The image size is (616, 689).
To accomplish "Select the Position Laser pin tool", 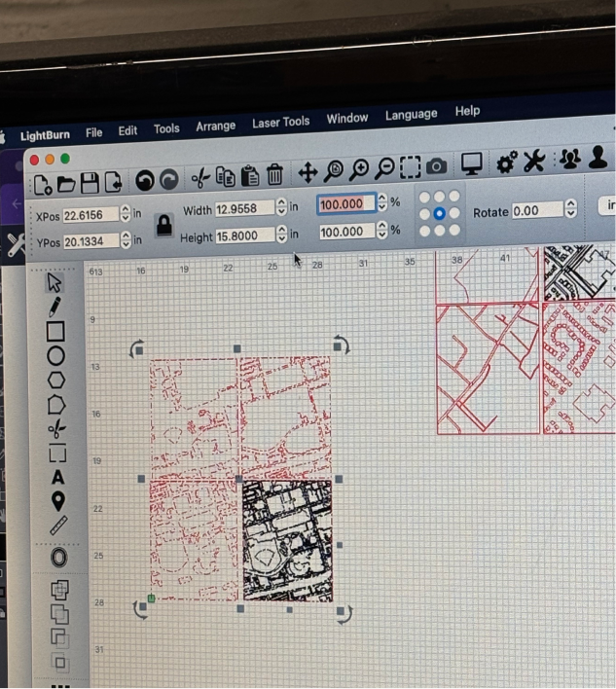I will click(58, 501).
